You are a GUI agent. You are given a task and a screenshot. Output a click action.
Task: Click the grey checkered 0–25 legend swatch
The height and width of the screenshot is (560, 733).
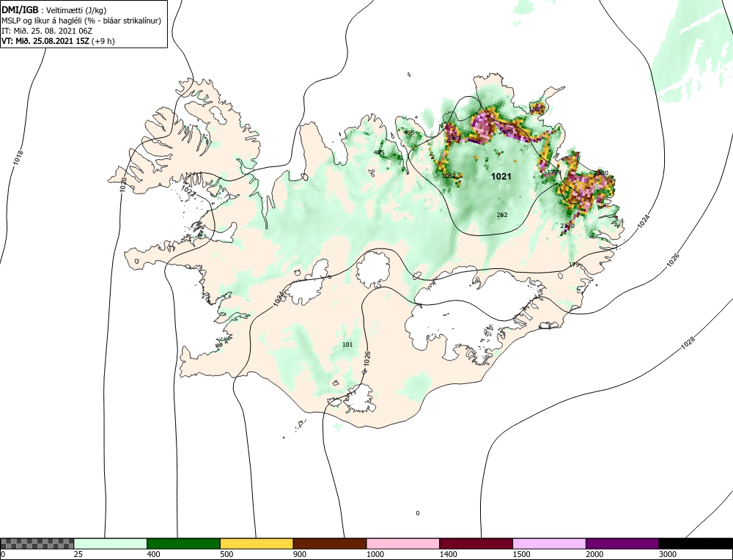point(37,543)
